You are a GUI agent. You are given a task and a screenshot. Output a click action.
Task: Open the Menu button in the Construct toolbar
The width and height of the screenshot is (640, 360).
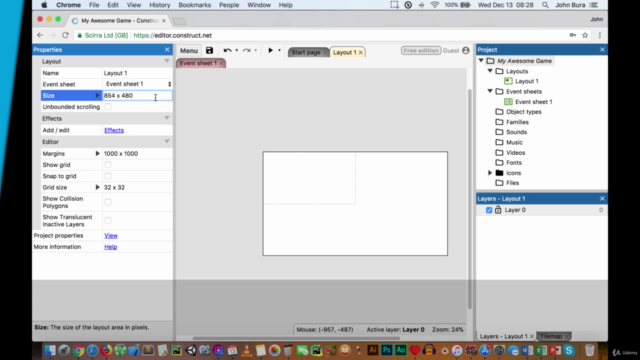(x=189, y=51)
